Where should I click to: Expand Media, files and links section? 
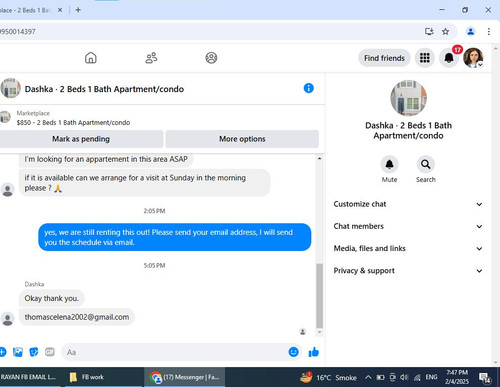408,248
